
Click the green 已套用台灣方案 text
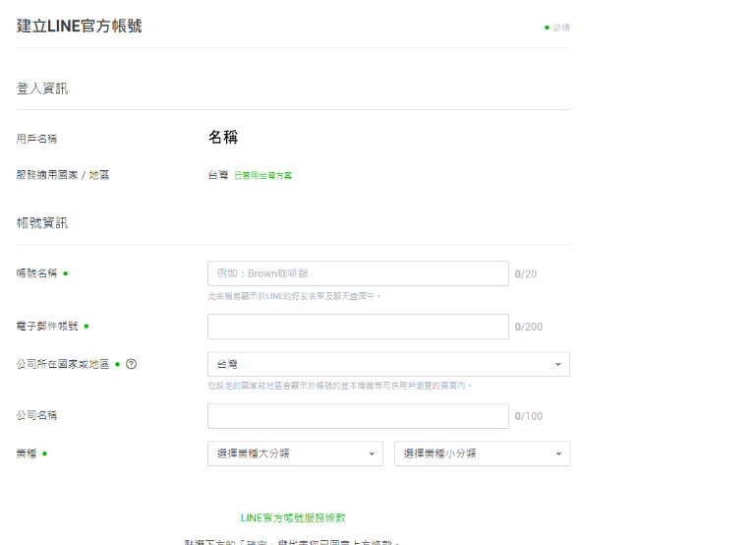(262, 175)
